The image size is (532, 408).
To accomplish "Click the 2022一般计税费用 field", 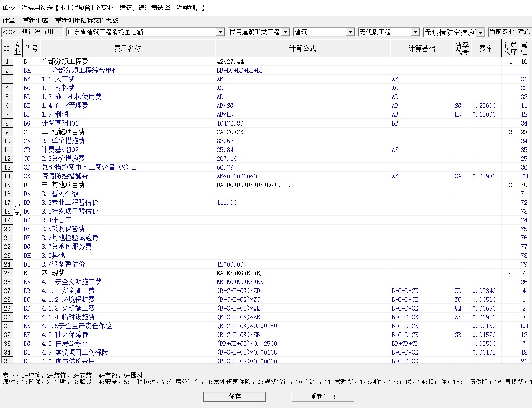I will point(32,32).
